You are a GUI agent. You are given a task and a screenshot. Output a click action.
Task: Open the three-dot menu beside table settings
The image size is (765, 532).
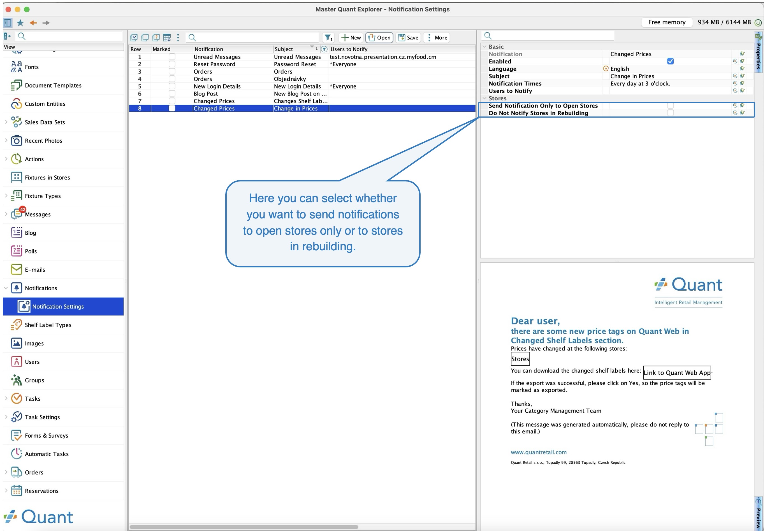click(x=178, y=38)
